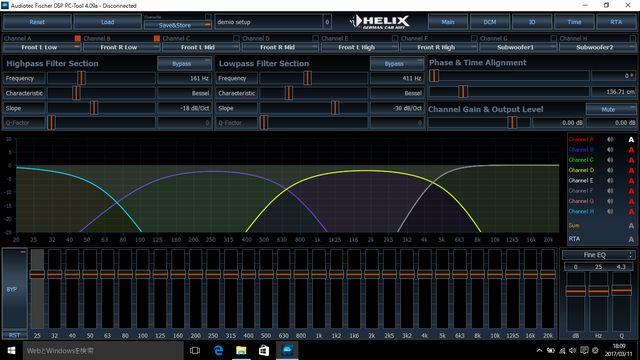This screenshot has height=360, width=640.
Task: Mute the channel output with the Mute button
Action: 611,109
